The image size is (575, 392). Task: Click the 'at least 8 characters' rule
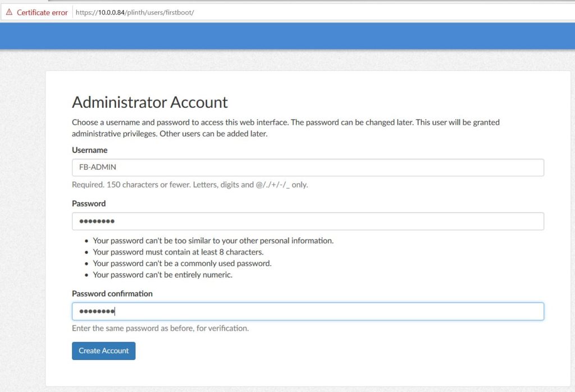point(178,252)
